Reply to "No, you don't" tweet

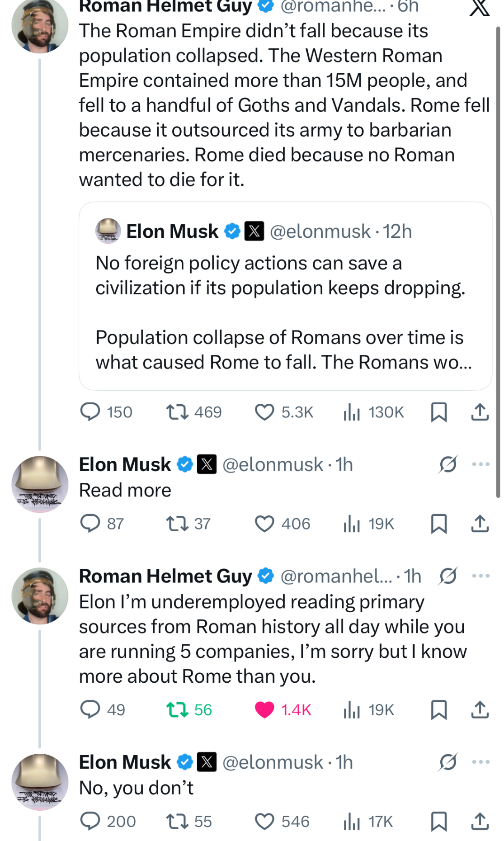(90, 821)
